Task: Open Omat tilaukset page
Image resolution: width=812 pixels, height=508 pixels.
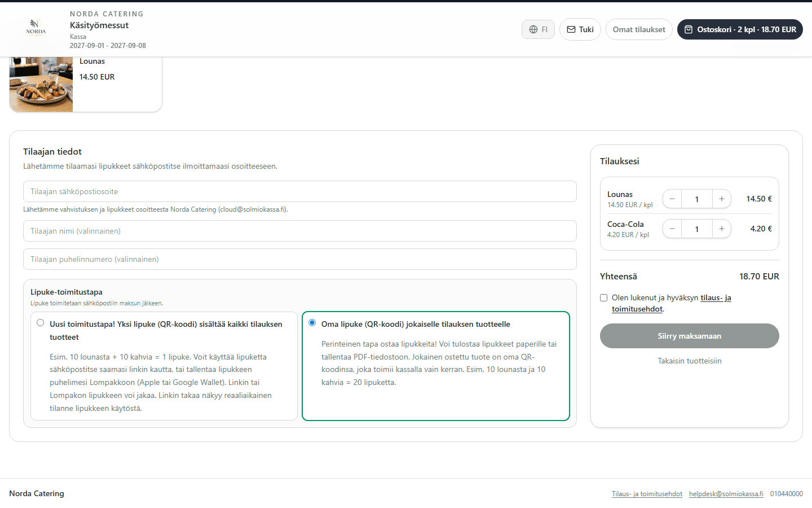Action: [x=639, y=29]
